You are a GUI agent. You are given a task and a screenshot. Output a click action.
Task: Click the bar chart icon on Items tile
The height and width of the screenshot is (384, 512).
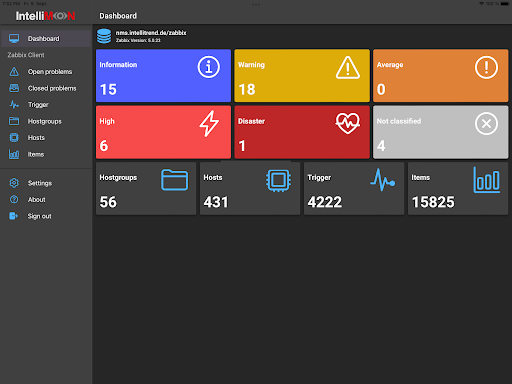point(487,180)
